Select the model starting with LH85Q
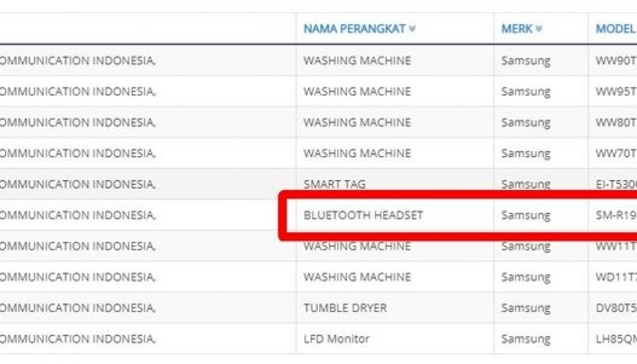The width and height of the screenshot is (637, 364). 616,339
